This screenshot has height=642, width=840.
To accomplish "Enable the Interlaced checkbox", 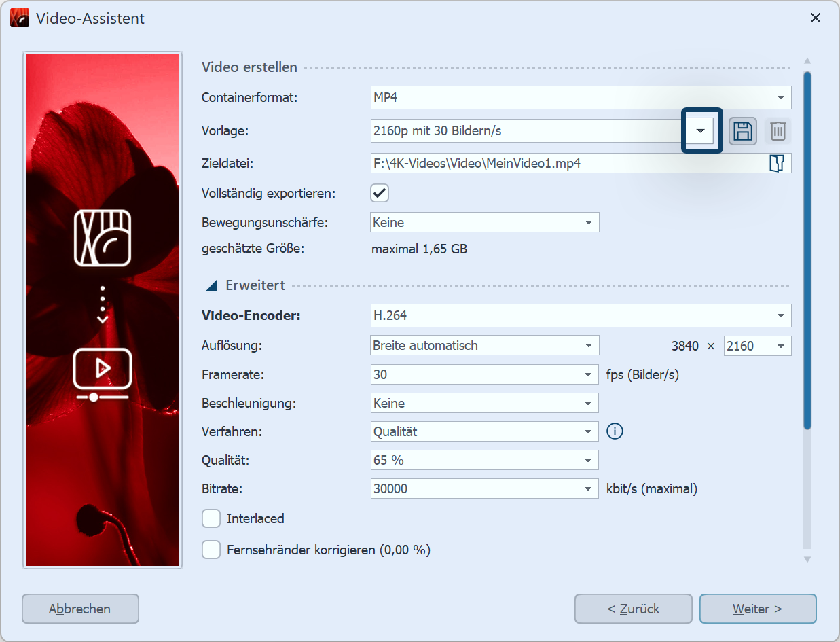I will tap(212, 519).
